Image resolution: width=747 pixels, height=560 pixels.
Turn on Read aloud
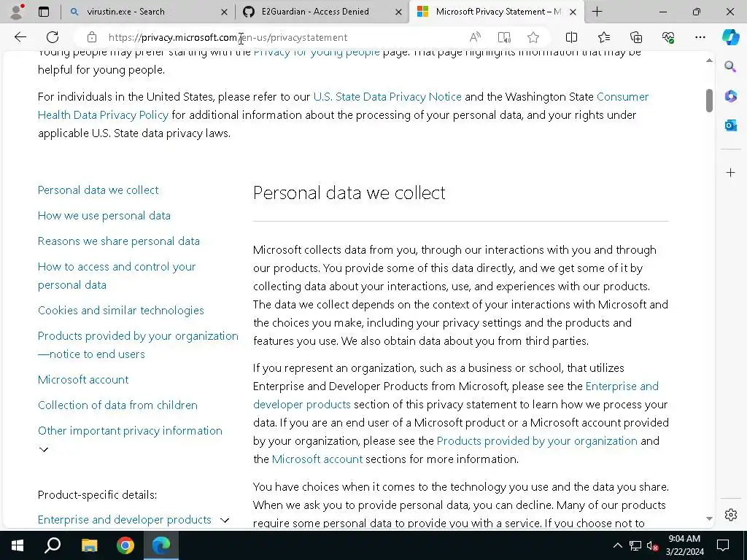pos(475,37)
